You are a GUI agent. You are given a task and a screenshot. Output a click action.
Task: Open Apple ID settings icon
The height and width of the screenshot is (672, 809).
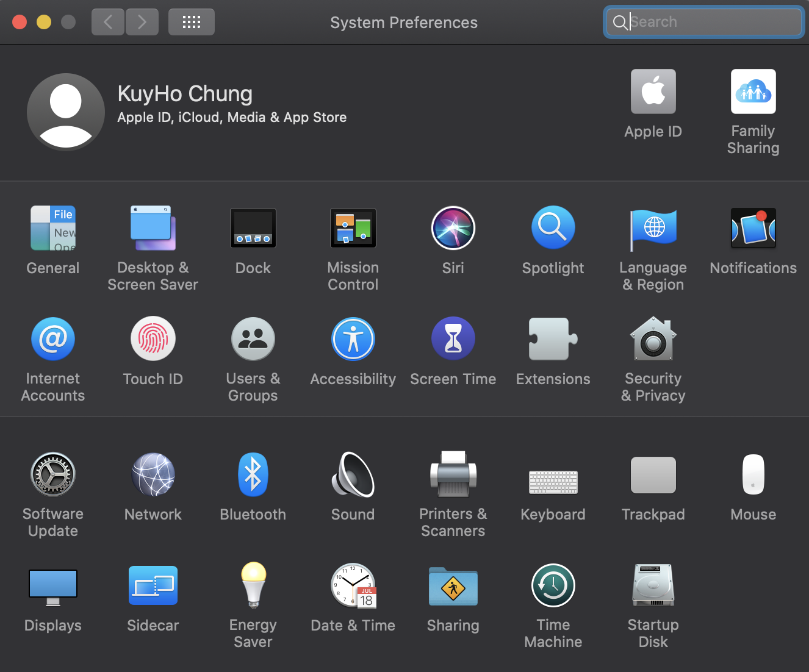[653, 91]
